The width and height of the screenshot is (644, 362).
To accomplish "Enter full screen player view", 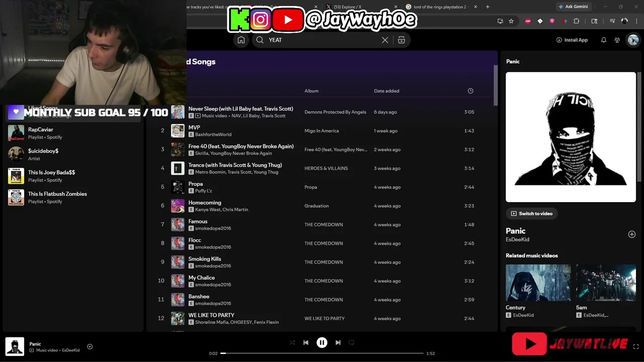I will pos(636,346).
